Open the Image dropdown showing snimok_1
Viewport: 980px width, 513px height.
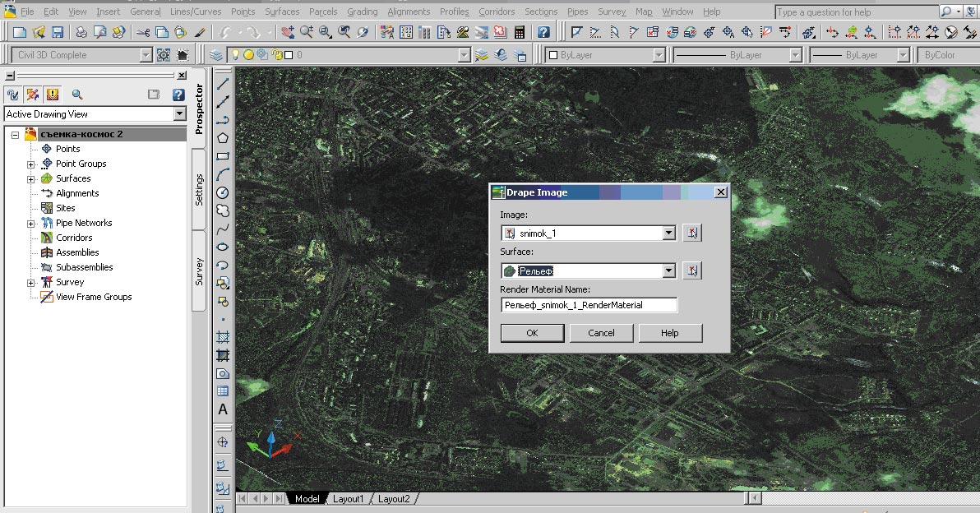tap(668, 233)
